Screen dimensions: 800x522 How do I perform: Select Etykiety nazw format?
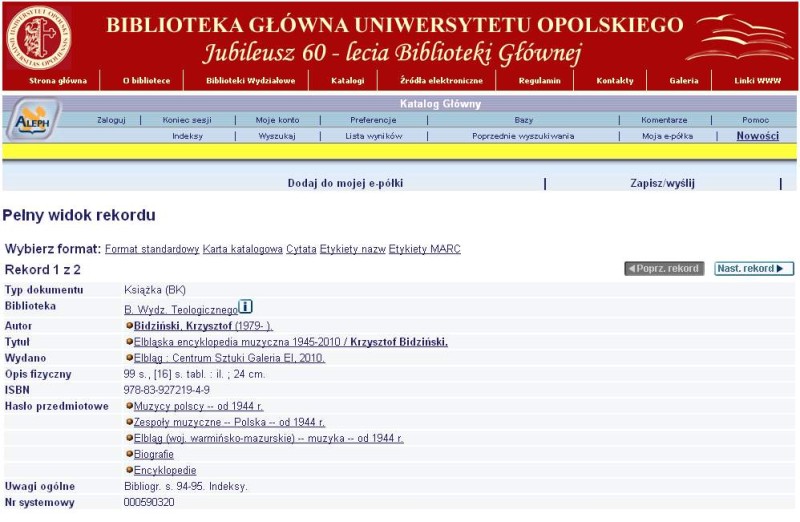click(x=353, y=249)
